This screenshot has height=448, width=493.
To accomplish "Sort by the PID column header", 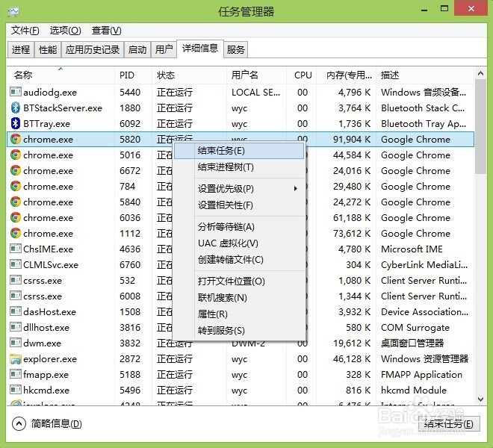I will (133, 75).
